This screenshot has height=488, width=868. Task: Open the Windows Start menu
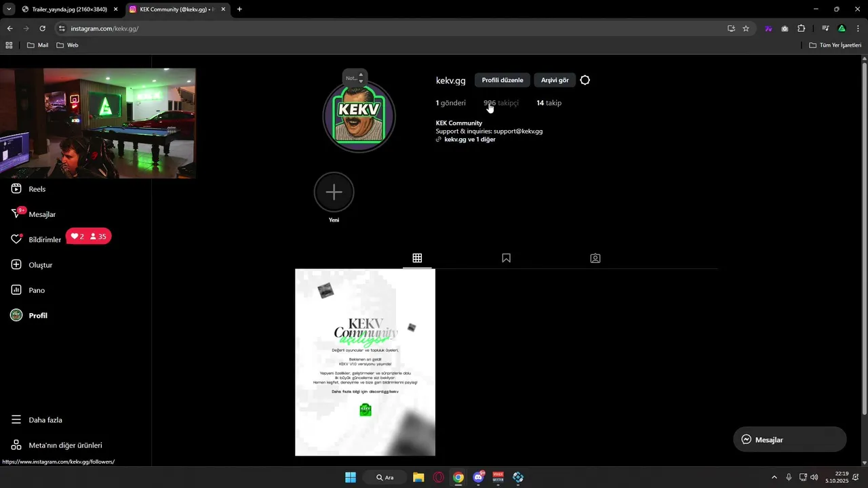[x=351, y=477]
